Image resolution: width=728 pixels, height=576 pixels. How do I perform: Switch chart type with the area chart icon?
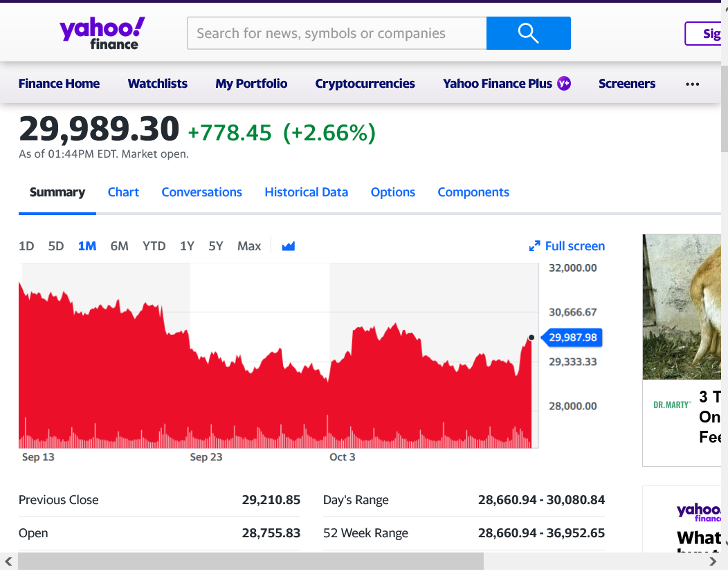[289, 245]
